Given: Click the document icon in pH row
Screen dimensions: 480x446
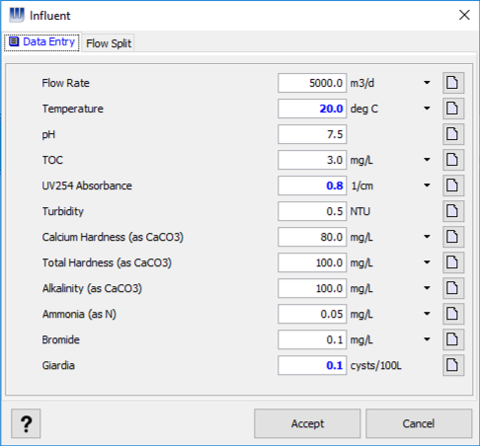Looking at the screenshot, I should click(x=453, y=134).
